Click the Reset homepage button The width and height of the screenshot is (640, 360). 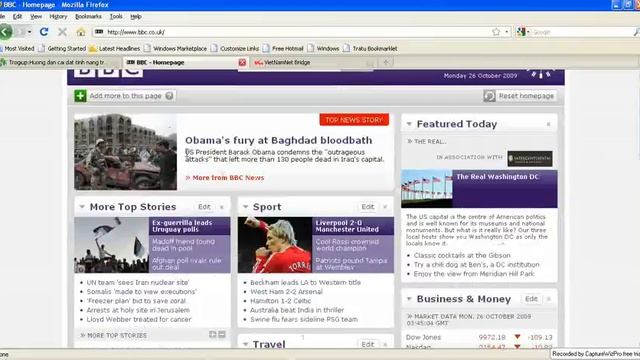pyautogui.click(x=520, y=96)
